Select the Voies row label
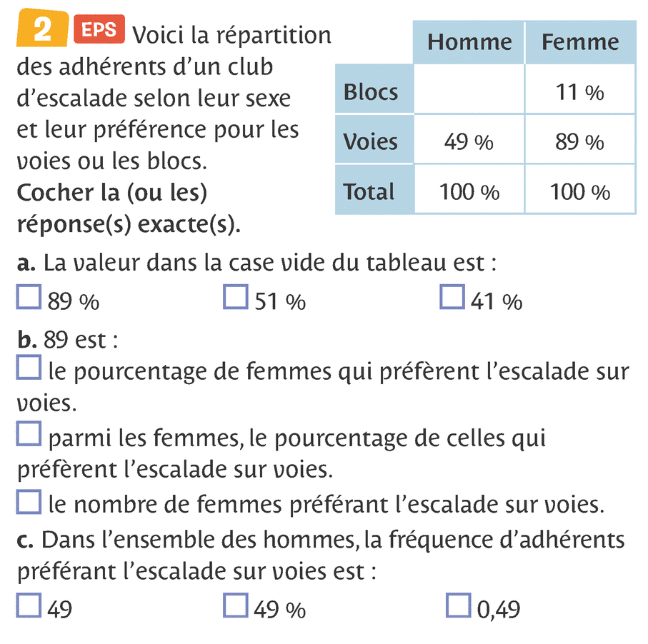Screen dimensions: 648x644 click(x=371, y=141)
